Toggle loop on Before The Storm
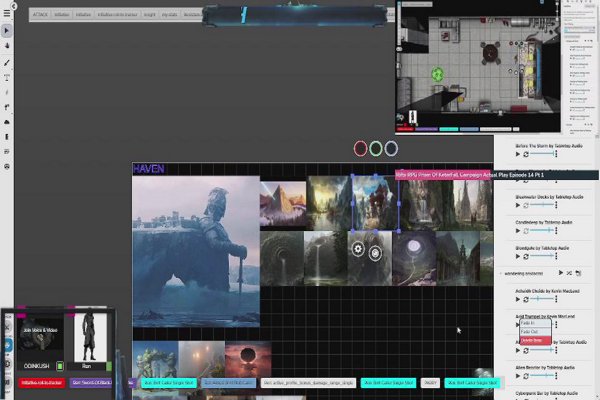The image size is (600, 400). click(x=526, y=154)
